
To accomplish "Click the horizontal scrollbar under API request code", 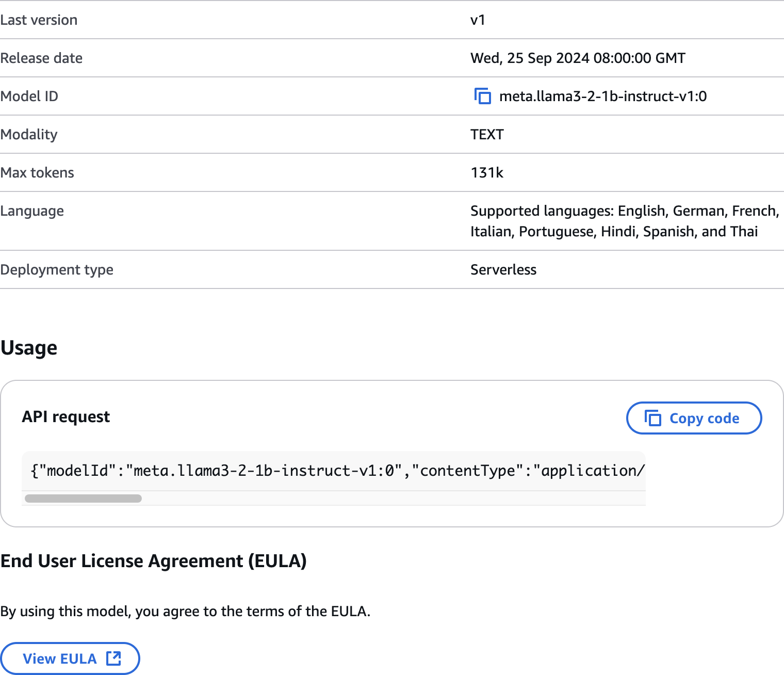I will pyautogui.click(x=83, y=499).
